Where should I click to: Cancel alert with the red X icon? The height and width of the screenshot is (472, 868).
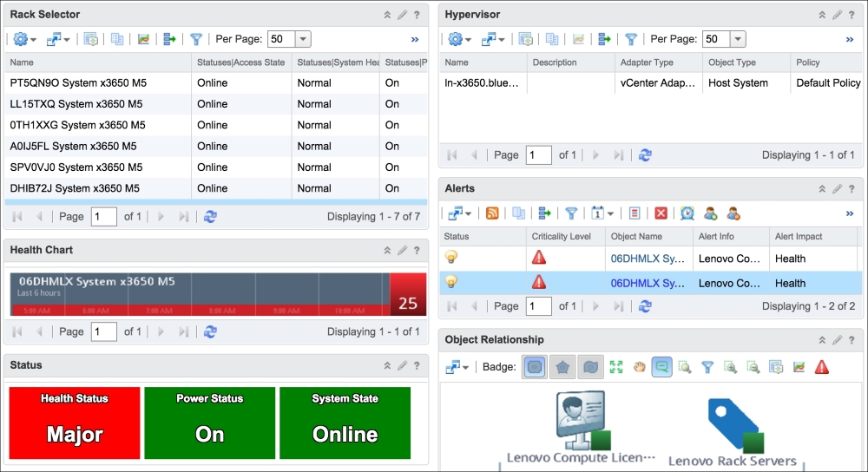pos(661,213)
